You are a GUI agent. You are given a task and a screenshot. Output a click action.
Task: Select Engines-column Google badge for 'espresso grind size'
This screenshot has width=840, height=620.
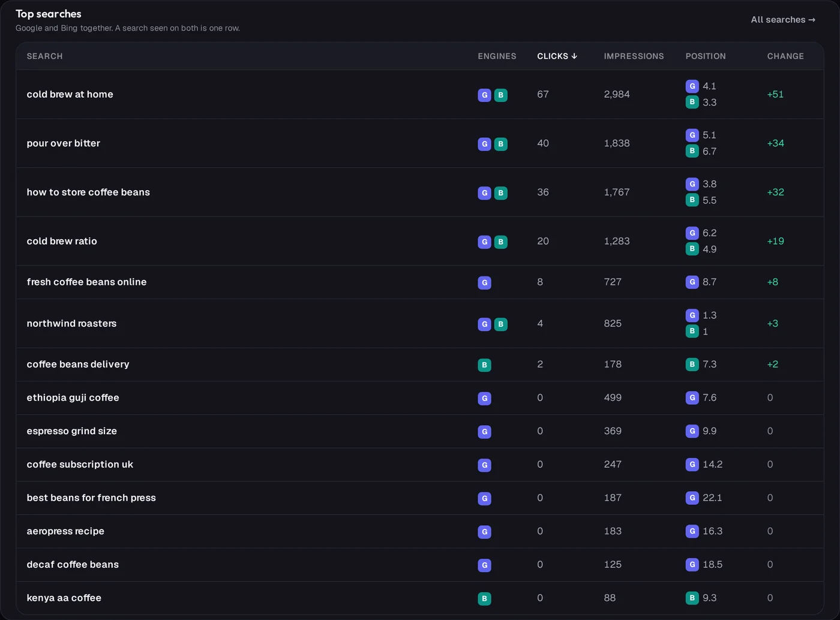pos(484,432)
